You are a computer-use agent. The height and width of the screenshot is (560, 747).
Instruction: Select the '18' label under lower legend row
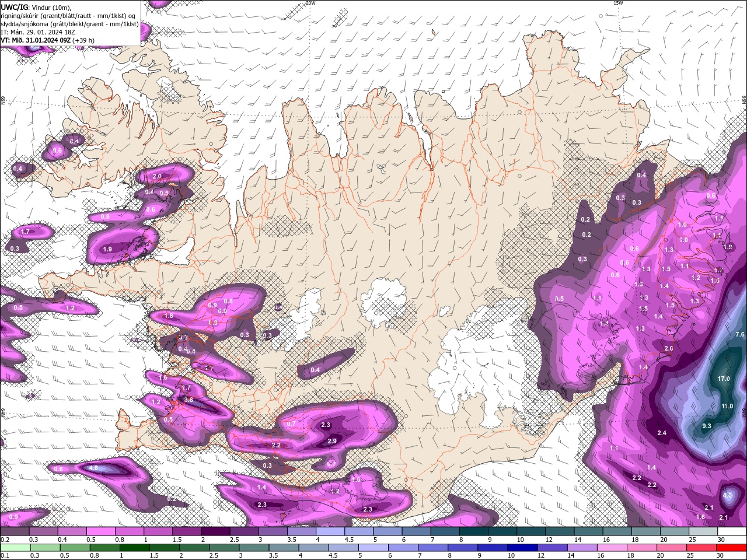coord(630,555)
